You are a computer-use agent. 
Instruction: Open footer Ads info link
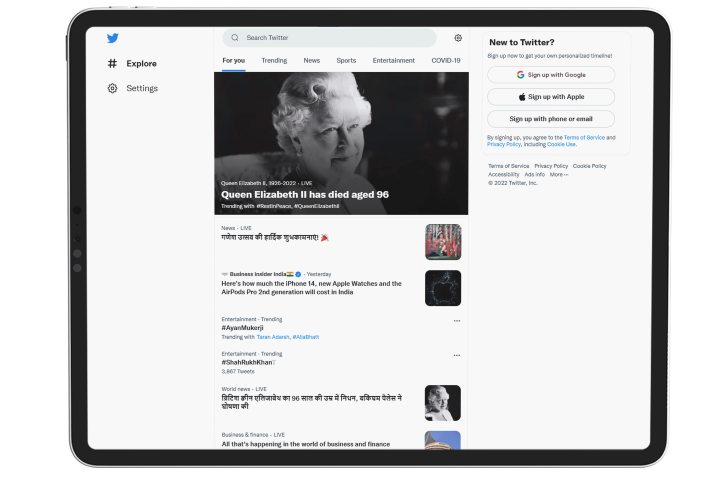pos(534,175)
